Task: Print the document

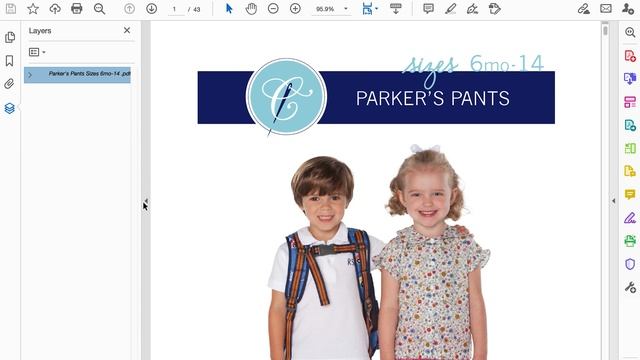Action: pyautogui.click(x=77, y=9)
